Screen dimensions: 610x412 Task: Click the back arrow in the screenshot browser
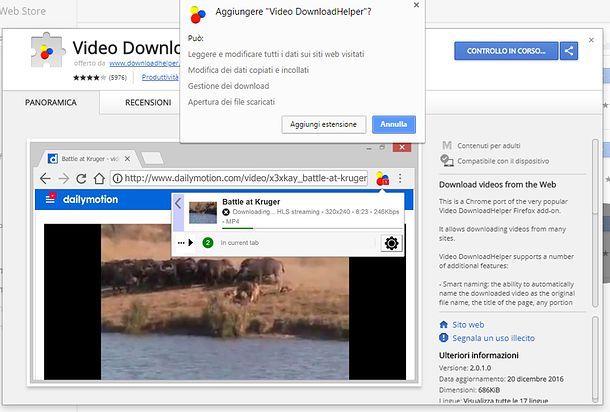[x=46, y=179]
